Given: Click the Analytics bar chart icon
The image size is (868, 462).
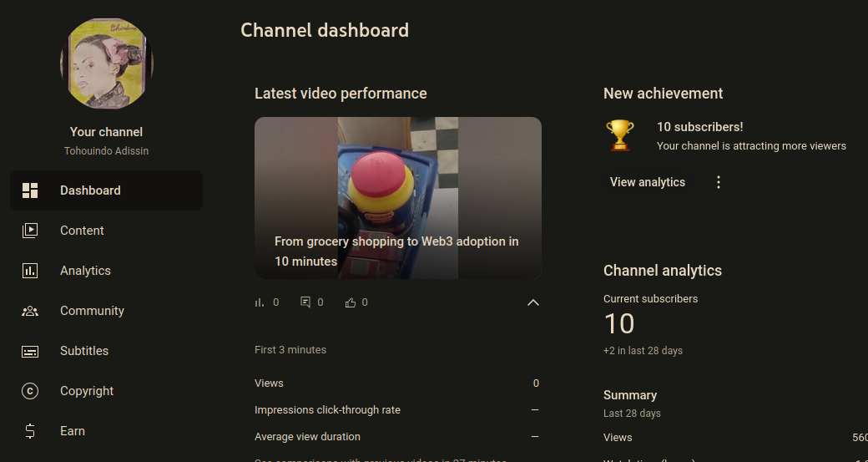Looking at the screenshot, I should pyautogui.click(x=30, y=271).
